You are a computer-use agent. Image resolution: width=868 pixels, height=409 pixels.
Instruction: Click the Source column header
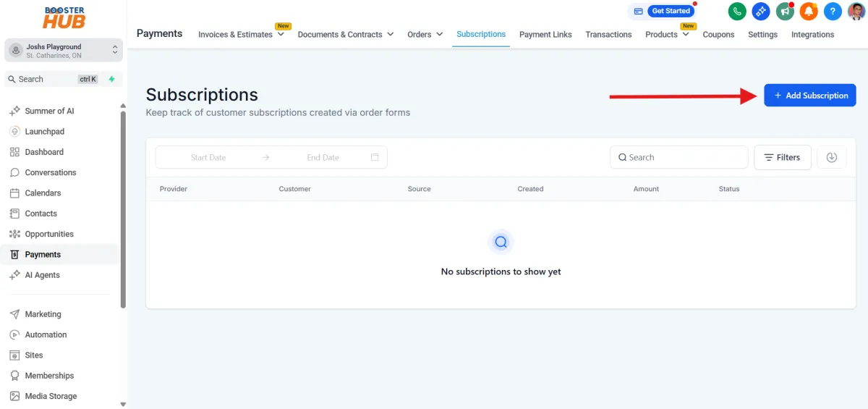420,189
